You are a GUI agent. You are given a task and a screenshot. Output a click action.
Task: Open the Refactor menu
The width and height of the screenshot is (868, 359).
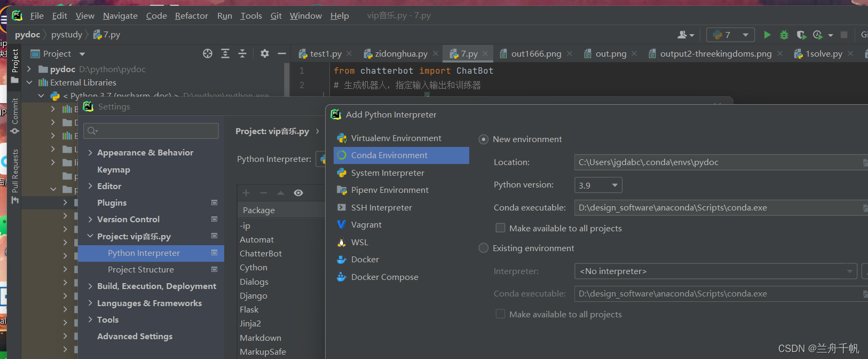pos(191,15)
